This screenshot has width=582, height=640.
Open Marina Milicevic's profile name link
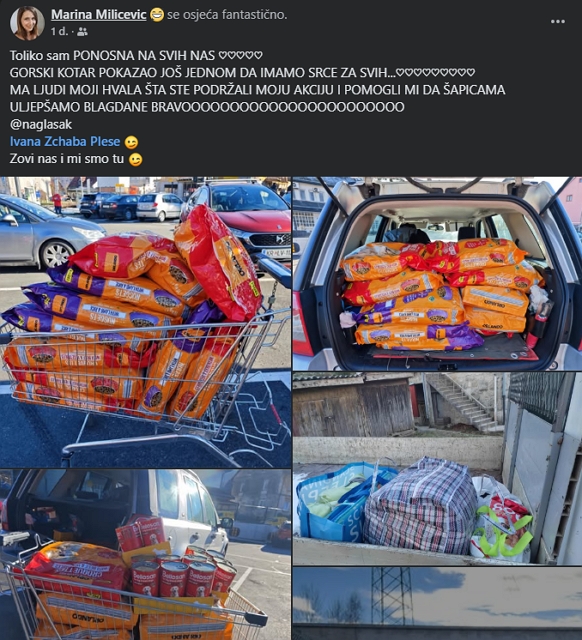pos(98,15)
